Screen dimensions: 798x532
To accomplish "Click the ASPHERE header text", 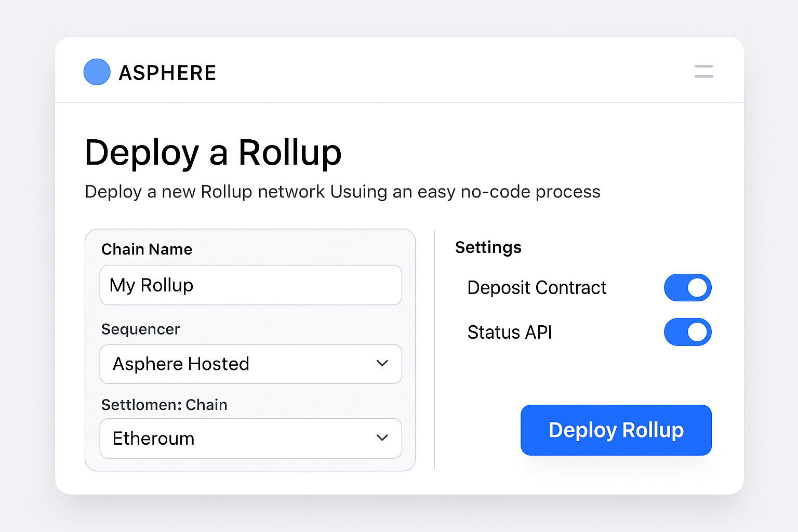I will click(x=167, y=73).
